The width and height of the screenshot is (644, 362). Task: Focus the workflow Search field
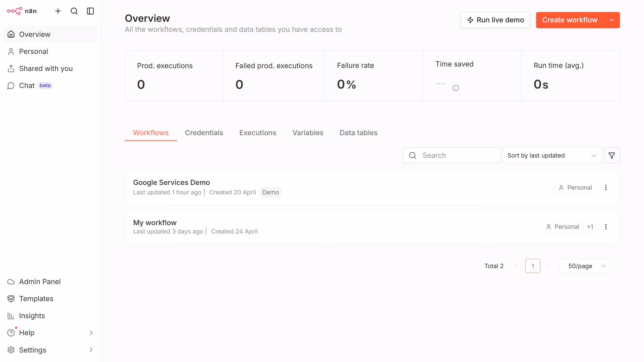452,155
